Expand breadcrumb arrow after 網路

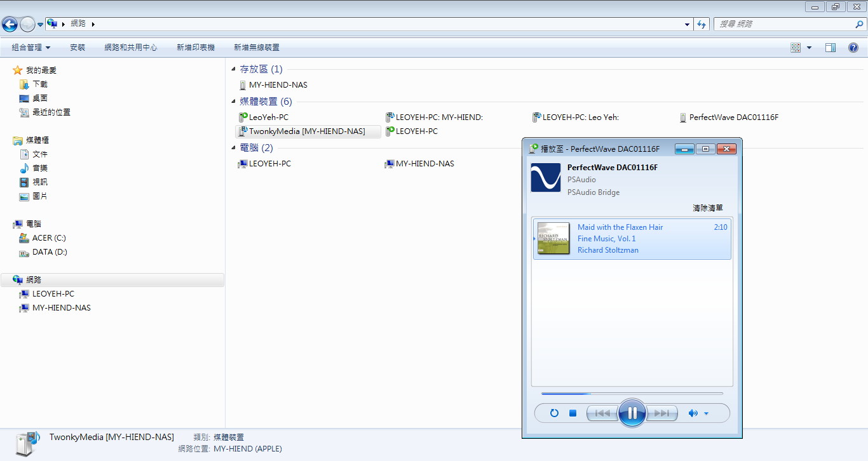point(93,24)
